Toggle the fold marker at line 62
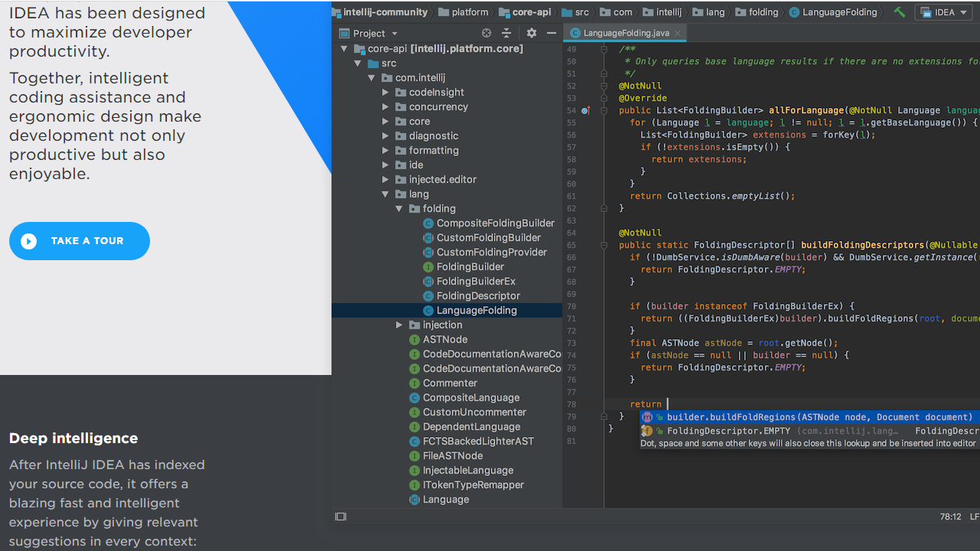The width and height of the screenshot is (980, 551). point(604,208)
